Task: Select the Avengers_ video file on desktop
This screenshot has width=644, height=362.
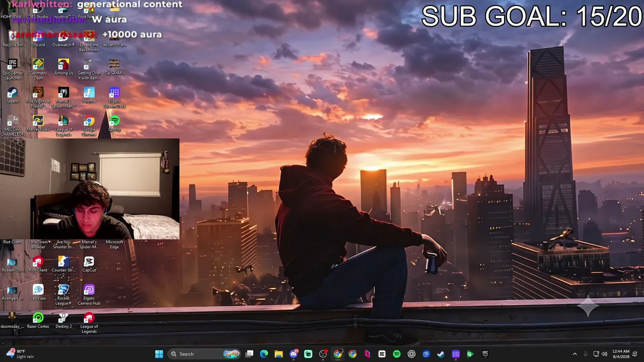Action: click(13, 293)
